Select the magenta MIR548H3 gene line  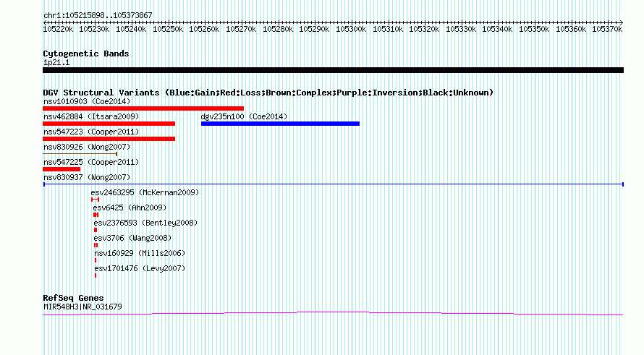click(x=333, y=314)
